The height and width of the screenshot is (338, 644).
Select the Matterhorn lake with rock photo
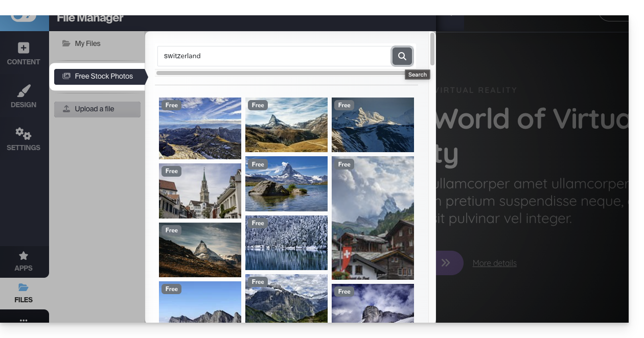click(286, 184)
